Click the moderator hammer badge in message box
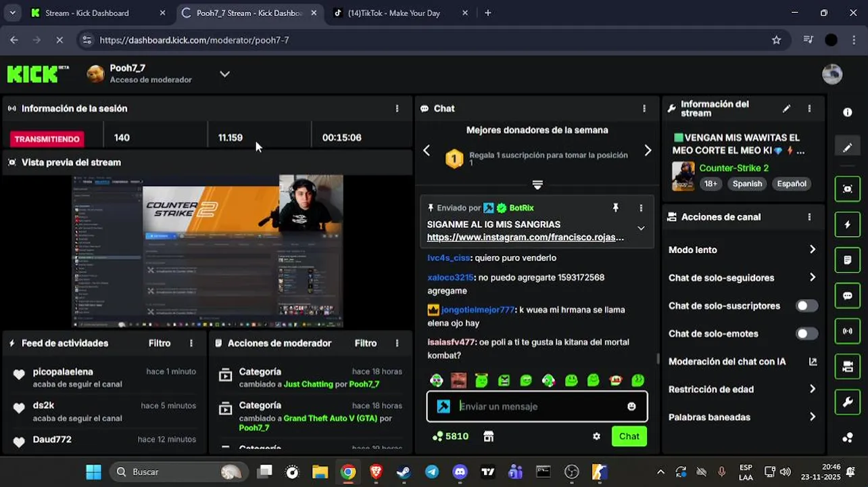The width and height of the screenshot is (868, 487). pyautogui.click(x=443, y=407)
